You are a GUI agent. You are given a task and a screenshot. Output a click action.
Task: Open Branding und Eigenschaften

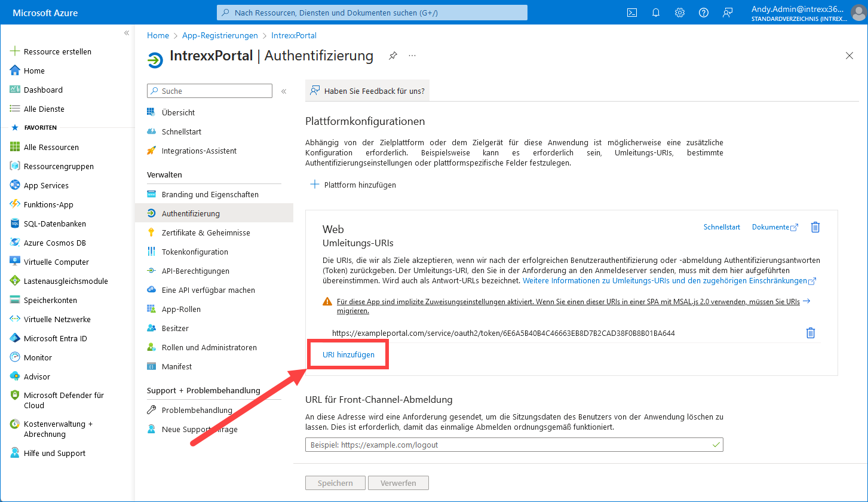[203, 194]
